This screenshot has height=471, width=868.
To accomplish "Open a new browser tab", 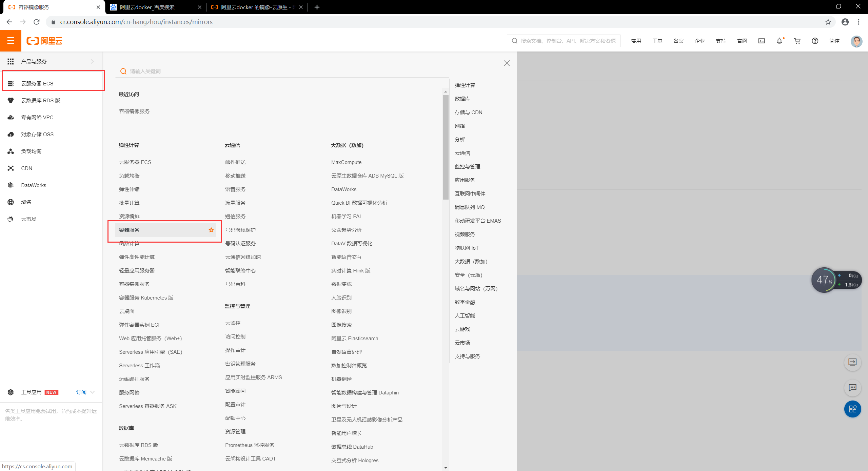I will (317, 7).
